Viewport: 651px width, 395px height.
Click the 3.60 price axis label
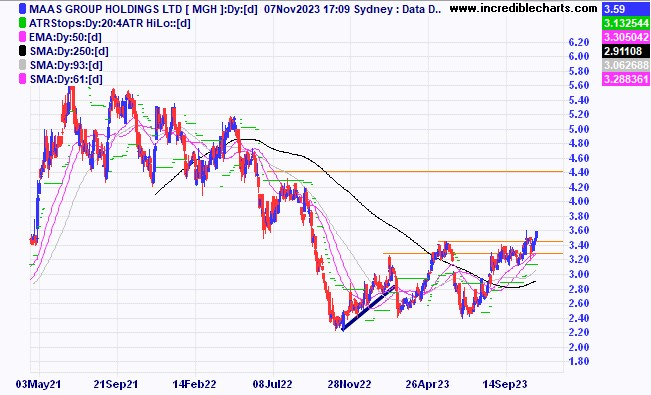tap(579, 230)
